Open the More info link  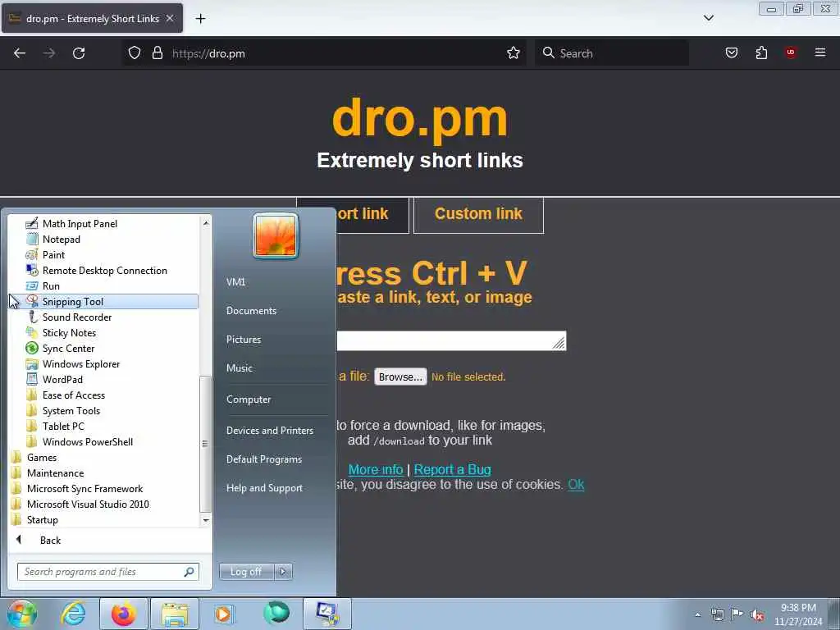point(376,469)
